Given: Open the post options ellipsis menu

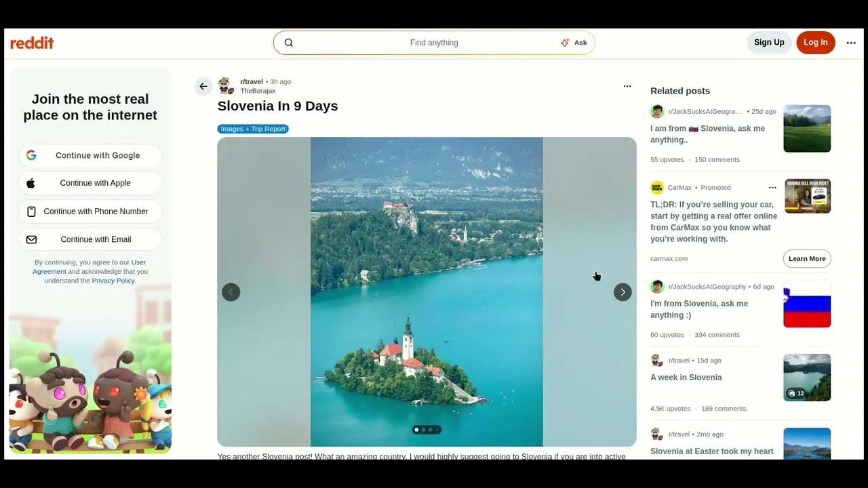Looking at the screenshot, I should tap(627, 86).
